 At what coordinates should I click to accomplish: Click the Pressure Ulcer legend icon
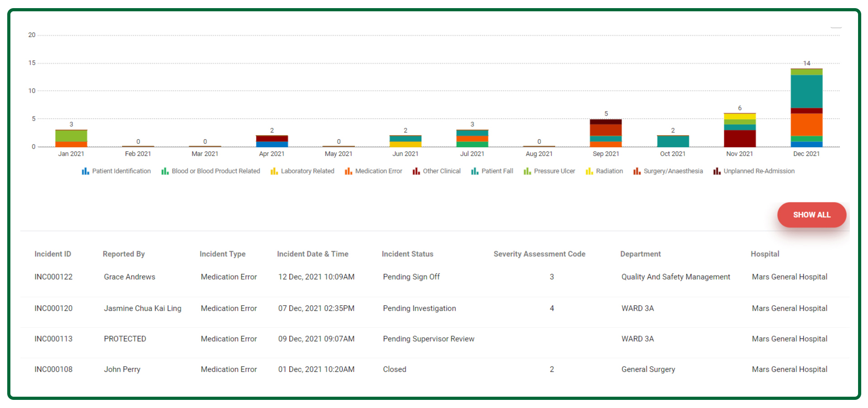pyautogui.click(x=527, y=171)
